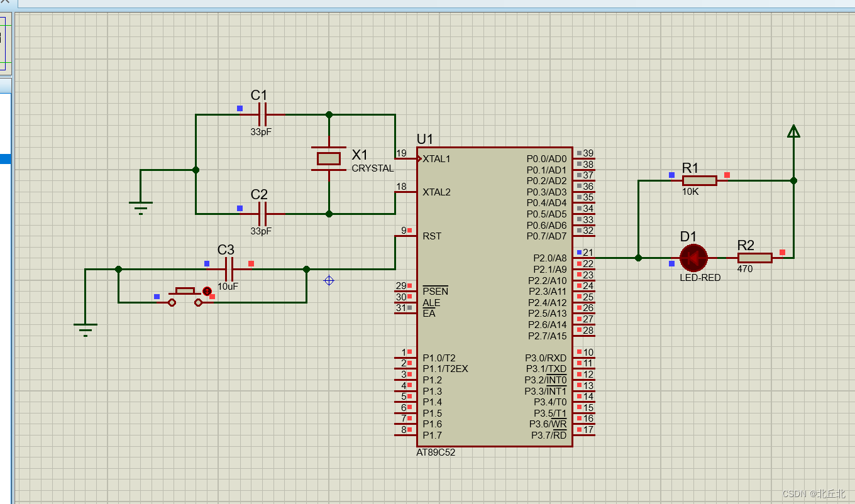Click the ALE pin label
The height and width of the screenshot is (504, 855).
click(x=431, y=303)
